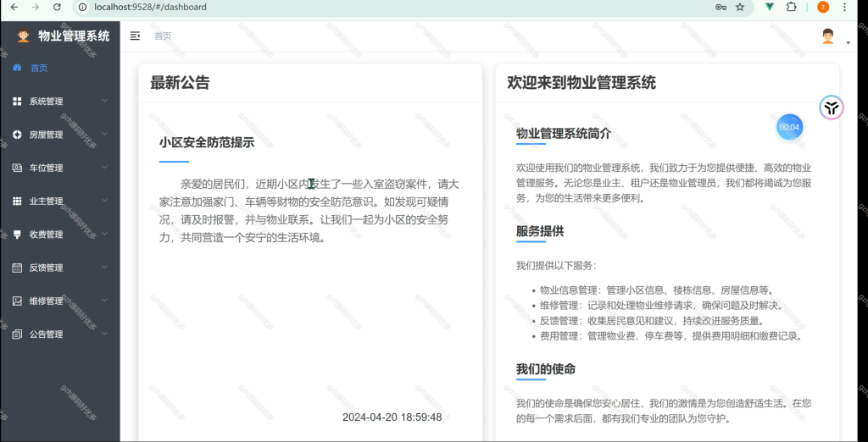Expand 收费管理 chevron arrow
This screenshot has width=868, height=442.
pyautogui.click(x=104, y=234)
